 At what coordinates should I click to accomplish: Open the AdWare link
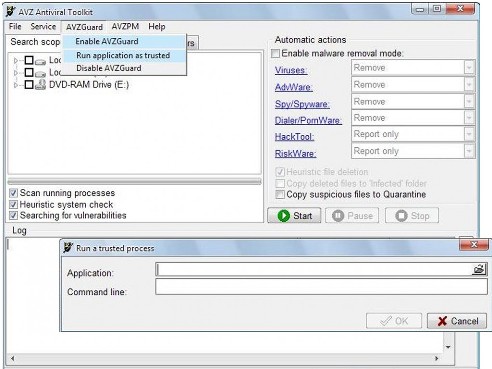tap(294, 87)
